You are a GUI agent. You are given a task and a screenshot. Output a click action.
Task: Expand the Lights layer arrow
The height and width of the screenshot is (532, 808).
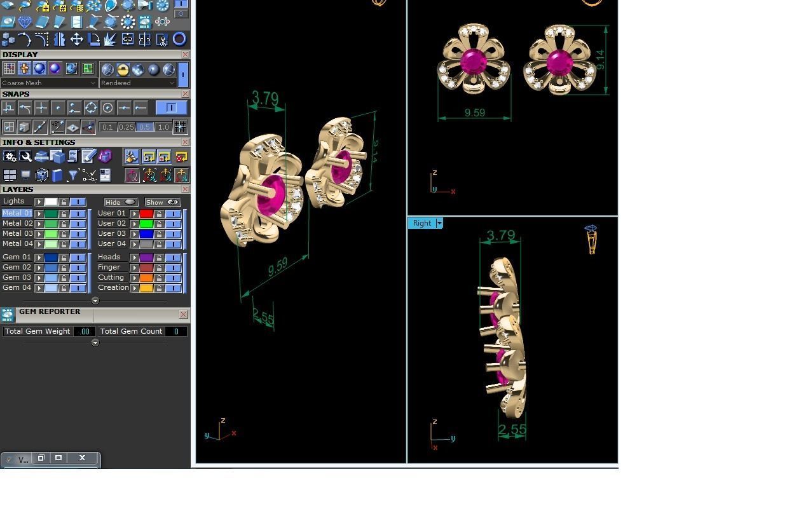(x=39, y=202)
